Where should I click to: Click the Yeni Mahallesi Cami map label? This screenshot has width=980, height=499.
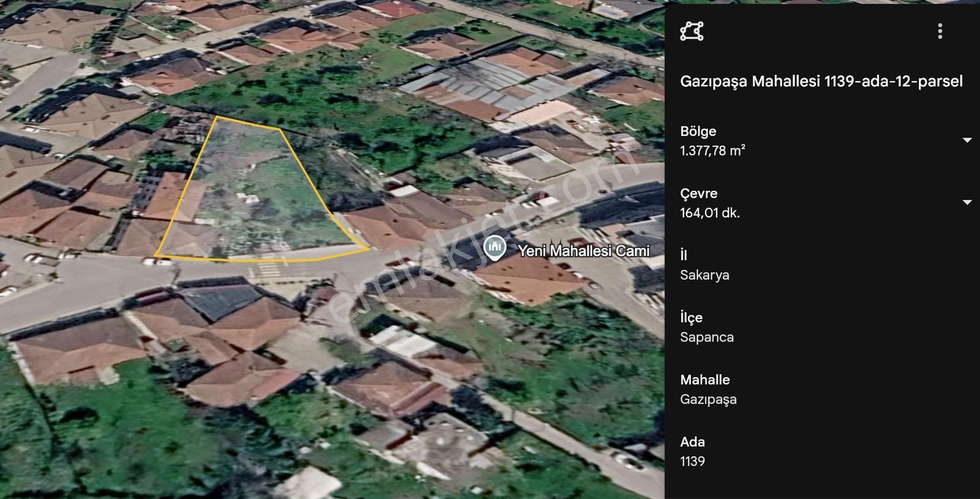[x=584, y=250]
